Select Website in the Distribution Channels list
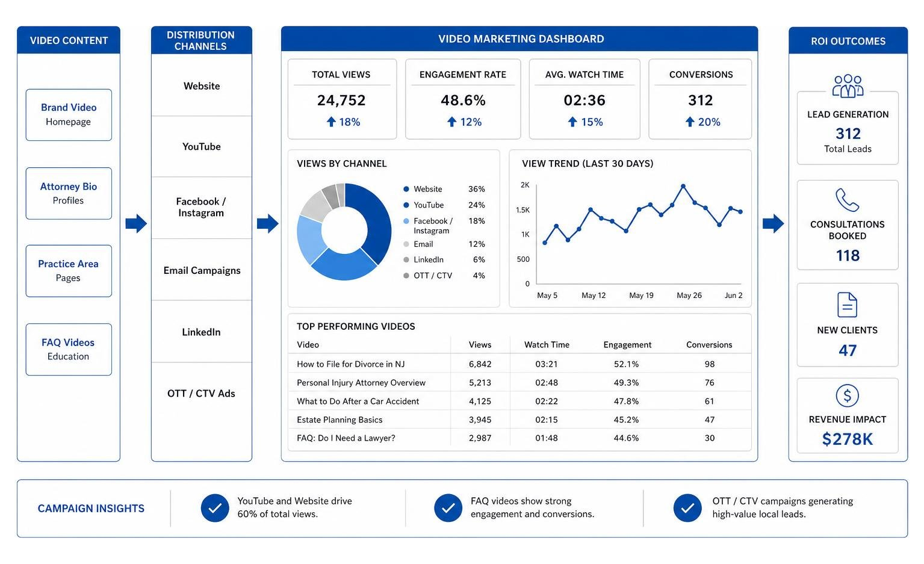 click(x=202, y=86)
